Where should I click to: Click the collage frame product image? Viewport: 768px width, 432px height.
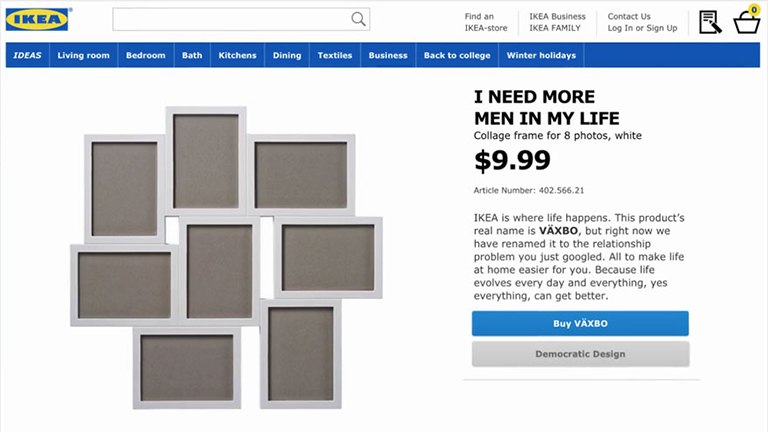(x=226, y=257)
